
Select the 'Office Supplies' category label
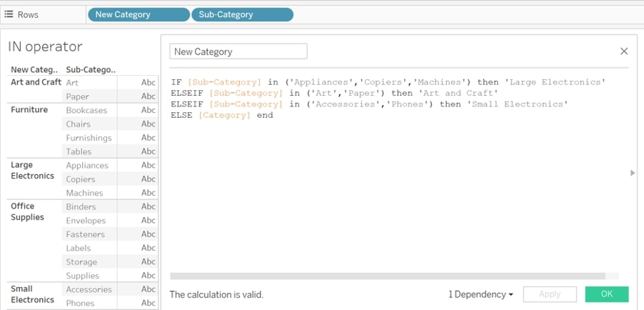pyautogui.click(x=27, y=211)
